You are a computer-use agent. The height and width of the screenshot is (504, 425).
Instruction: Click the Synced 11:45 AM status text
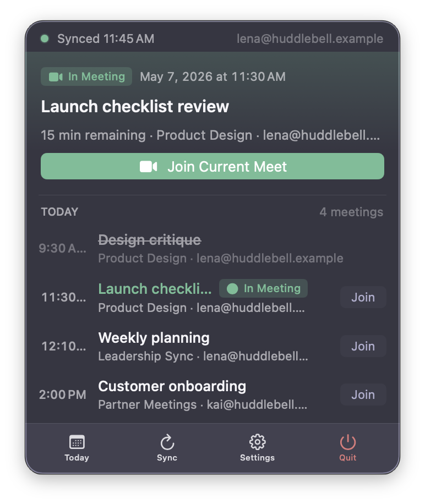106,39
